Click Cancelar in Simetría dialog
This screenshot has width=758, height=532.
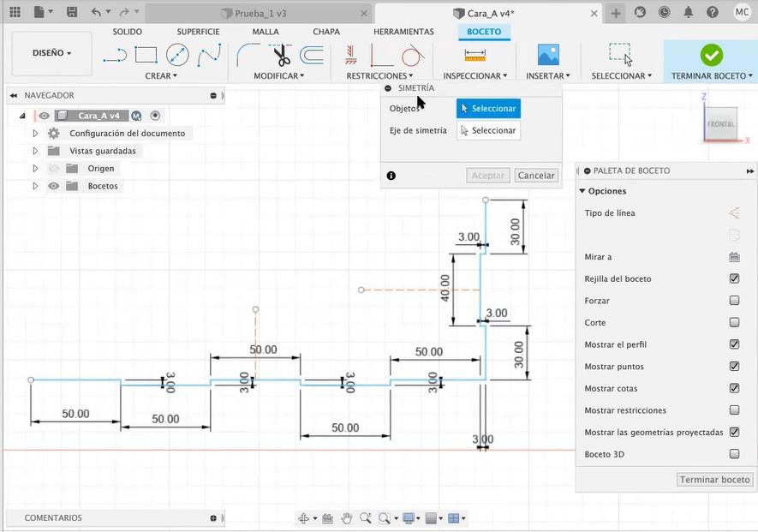click(x=536, y=176)
